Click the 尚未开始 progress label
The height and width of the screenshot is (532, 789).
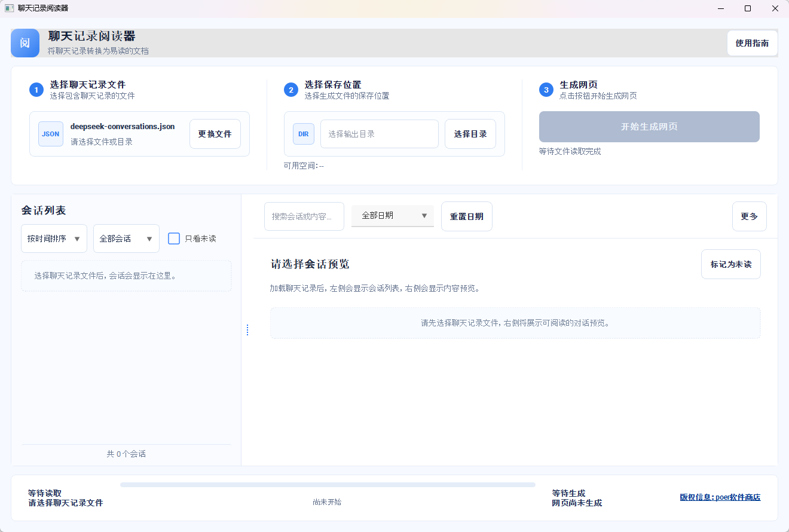pos(327,502)
